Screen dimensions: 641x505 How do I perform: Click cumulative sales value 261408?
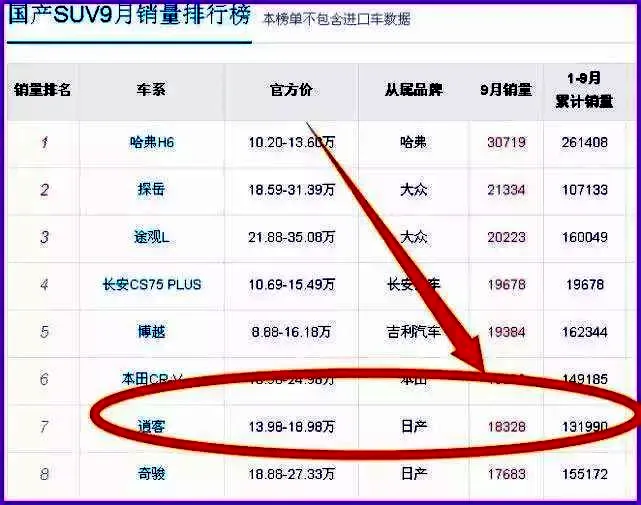[x=585, y=142]
